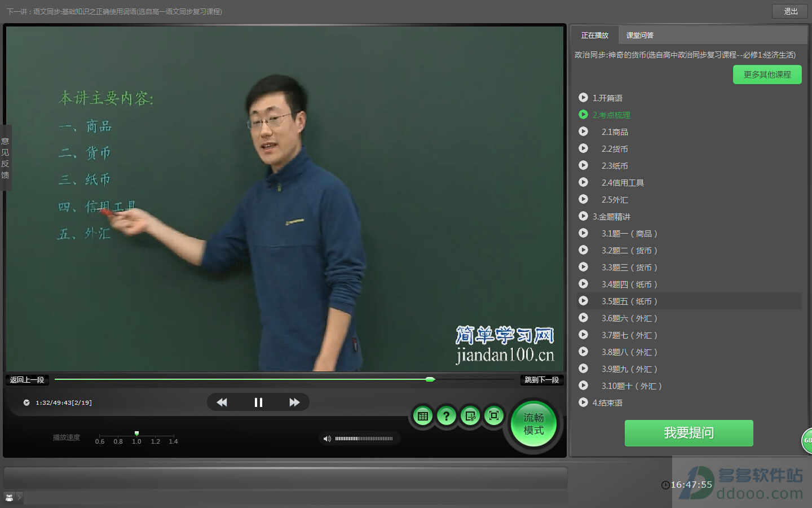Switch to the 正在播放 tab
The height and width of the screenshot is (508, 812).
pyautogui.click(x=595, y=35)
